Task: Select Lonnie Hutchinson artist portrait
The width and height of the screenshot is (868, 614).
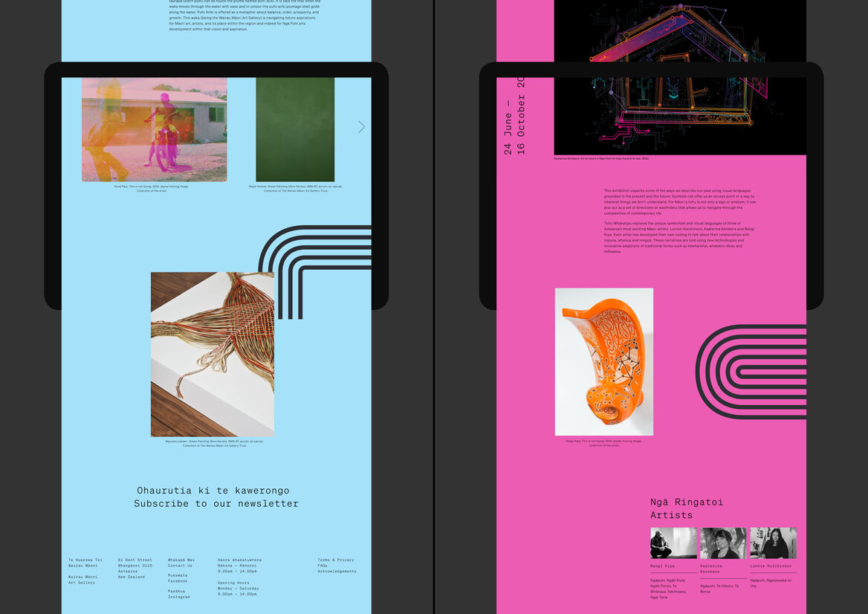Action: (x=773, y=543)
